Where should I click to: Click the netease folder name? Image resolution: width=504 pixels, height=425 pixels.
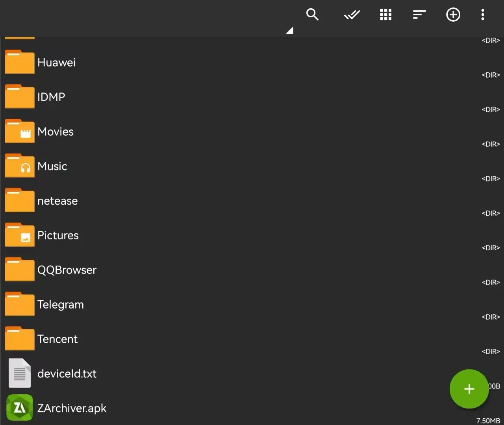click(x=57, y=201)
